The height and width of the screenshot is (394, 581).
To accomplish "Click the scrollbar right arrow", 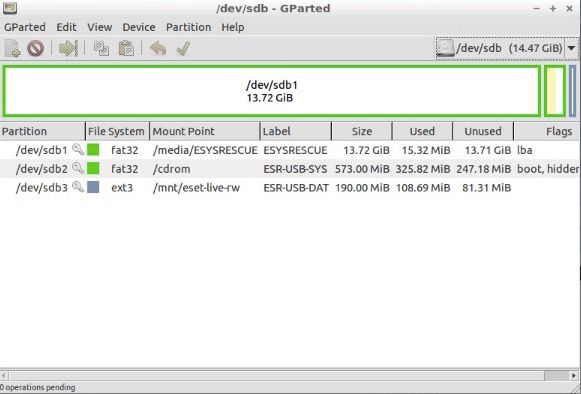I will (x=575, y=375).
